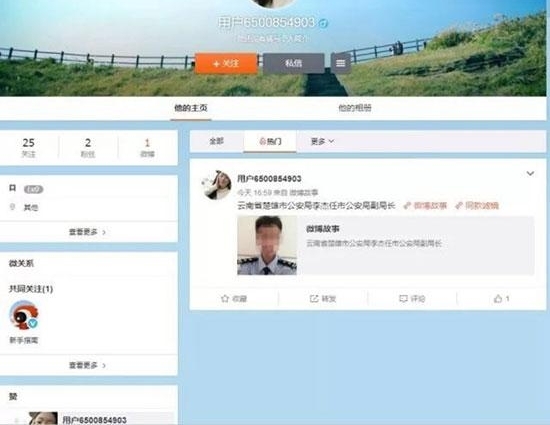
Task: Click the post timestamp 今天 16:59
Action: coord(254,193)
